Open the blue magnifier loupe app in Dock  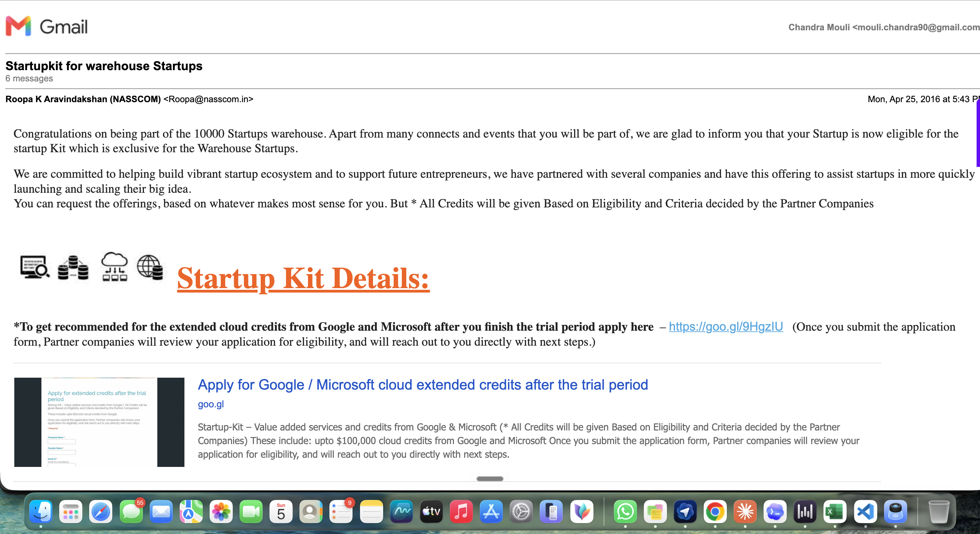point(896,512)
